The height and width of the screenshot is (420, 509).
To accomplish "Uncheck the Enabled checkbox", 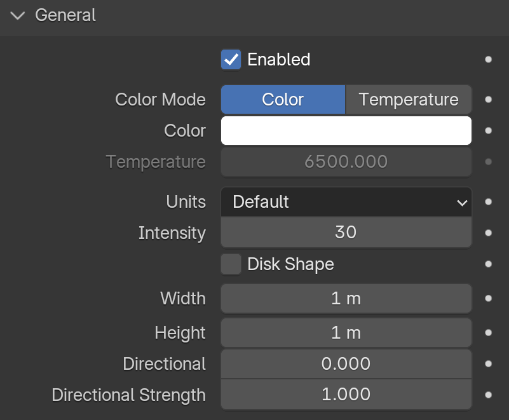I will (231, 60).
